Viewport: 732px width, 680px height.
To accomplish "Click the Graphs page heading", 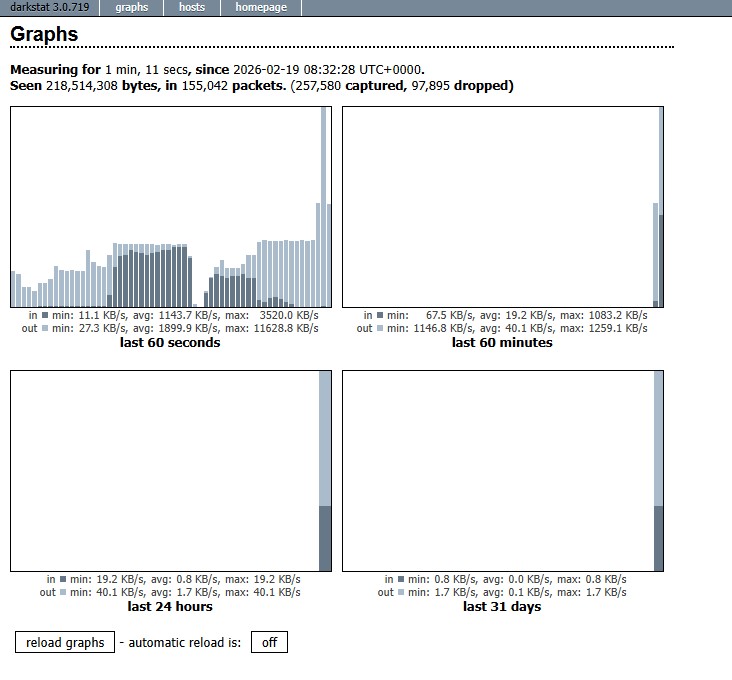I will (x=44, y=34).
